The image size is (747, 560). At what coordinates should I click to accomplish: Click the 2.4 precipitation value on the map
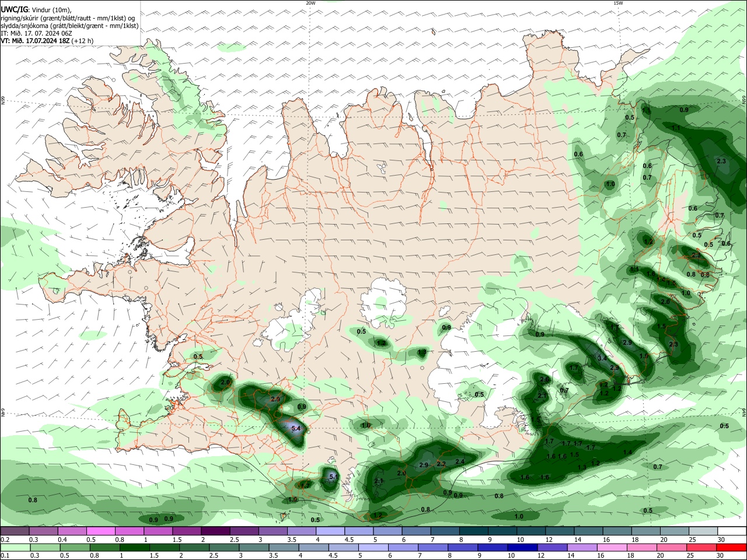460,461
